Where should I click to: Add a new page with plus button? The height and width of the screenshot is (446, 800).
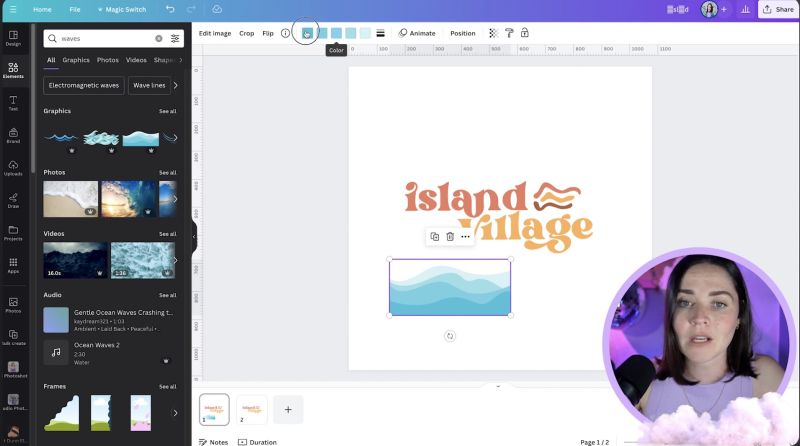[x=288, y=409]
